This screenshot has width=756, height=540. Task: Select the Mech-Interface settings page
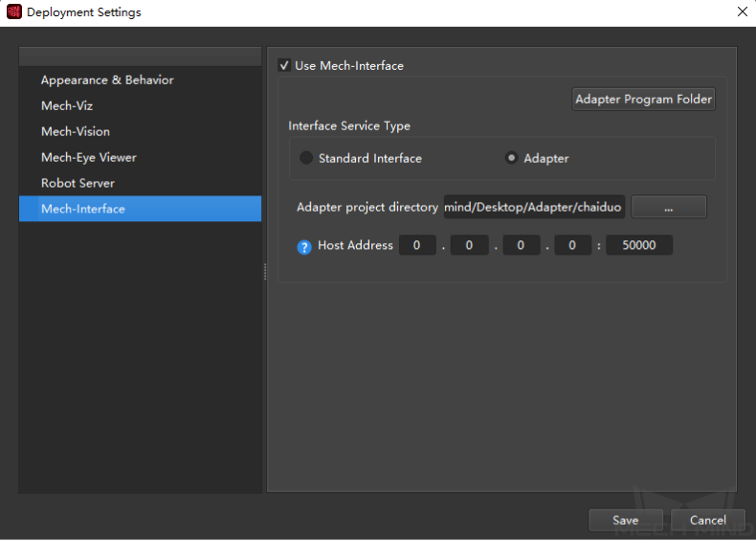pyautogui.click(x=140, y=209)
